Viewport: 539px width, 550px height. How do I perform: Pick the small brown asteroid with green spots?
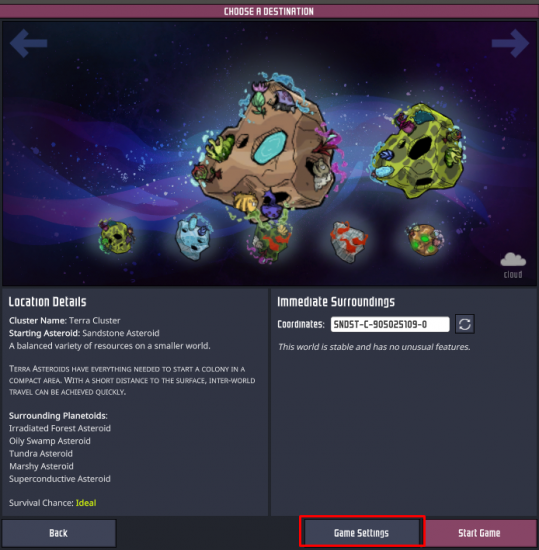click(x=425, y=240)
